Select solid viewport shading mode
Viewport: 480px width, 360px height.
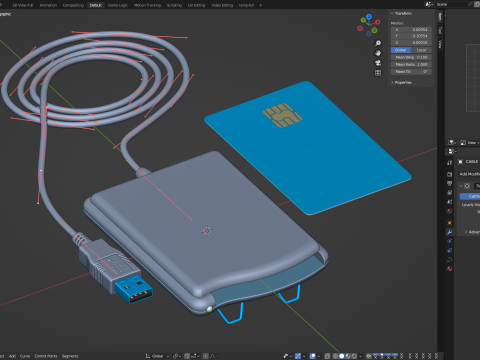(x=342, y=356)
